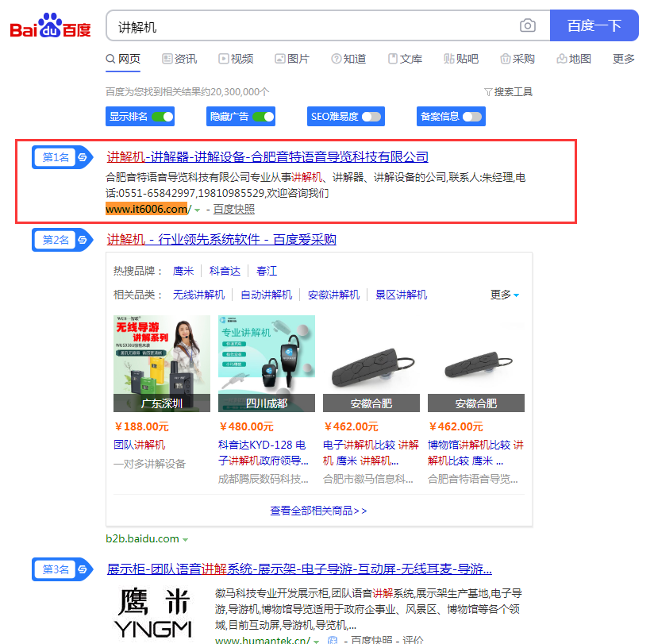Open the 展示柜-团队语音讲解系统 result title
Image resolution: width=654 pixels, height=644 pixels.
[299, 569]
